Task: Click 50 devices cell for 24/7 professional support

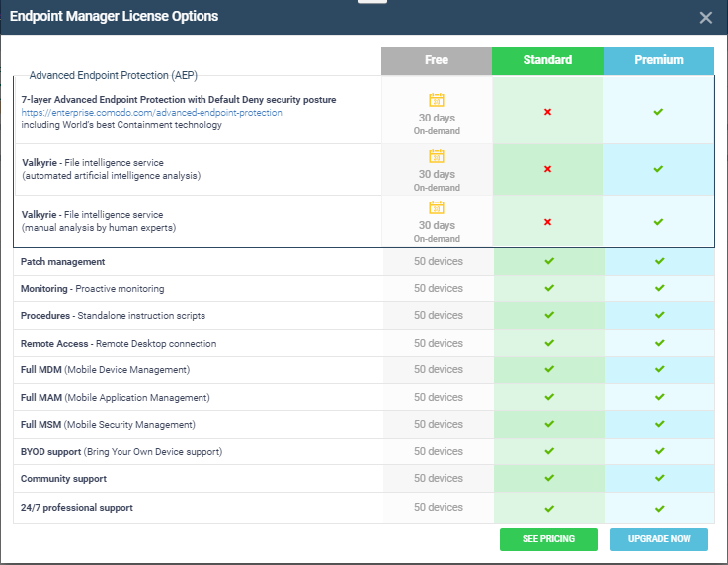Action: (439, 508)
